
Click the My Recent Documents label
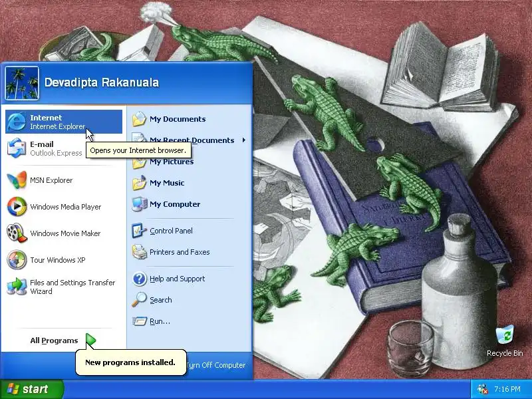tap(192, 140)
